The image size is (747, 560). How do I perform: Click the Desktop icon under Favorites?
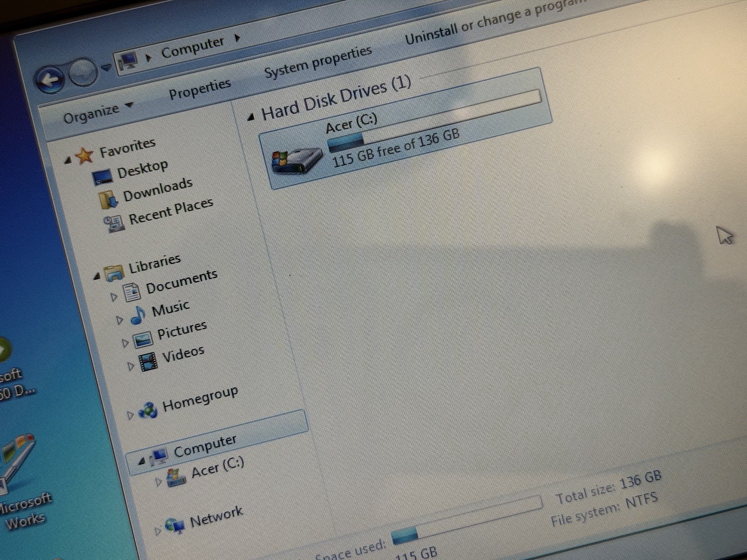[103, 177]
